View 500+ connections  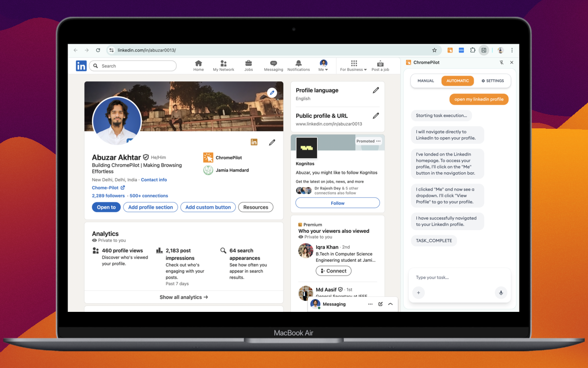click(x=149, y=195)
